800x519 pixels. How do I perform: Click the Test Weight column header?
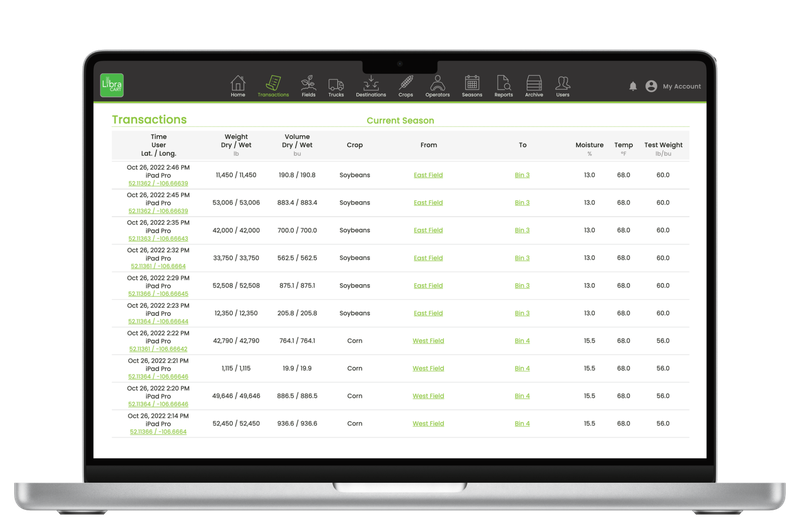(x=663, y=145)
